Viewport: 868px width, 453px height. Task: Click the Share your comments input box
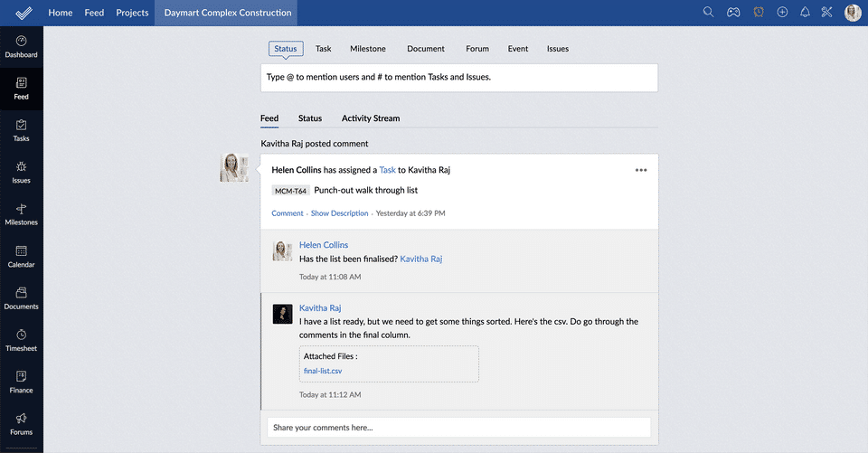[x=458, y=428]
